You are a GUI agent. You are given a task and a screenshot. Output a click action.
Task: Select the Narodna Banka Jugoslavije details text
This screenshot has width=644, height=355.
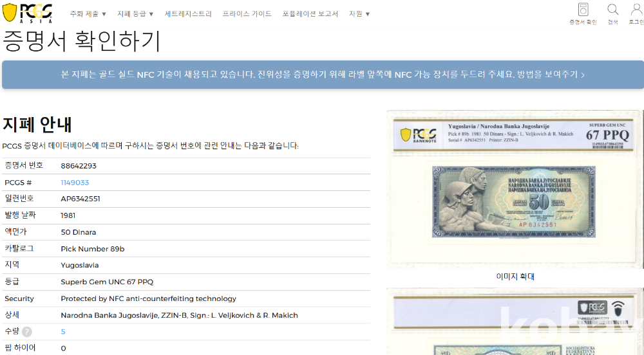click(x=179, y=315)
